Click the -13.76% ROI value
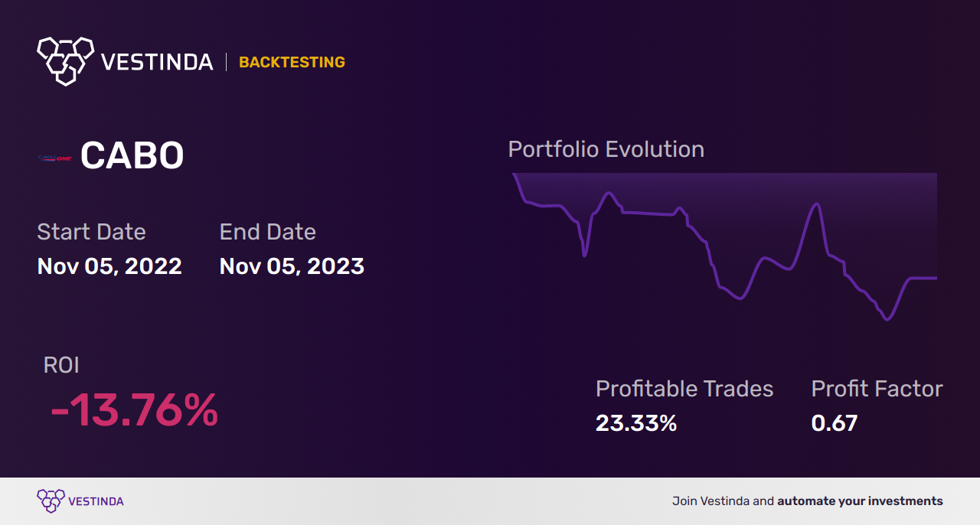This screenshot has height=525, width=980. pos(134,411)
